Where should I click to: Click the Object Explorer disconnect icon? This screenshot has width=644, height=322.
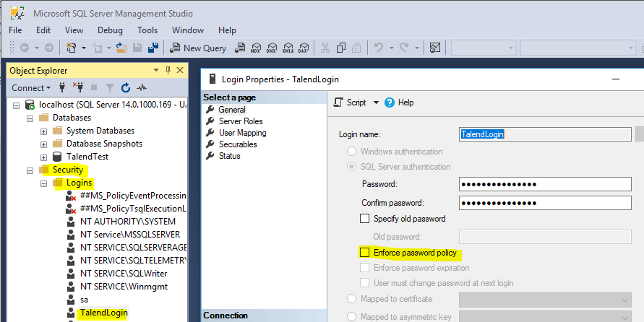(78, 87)
